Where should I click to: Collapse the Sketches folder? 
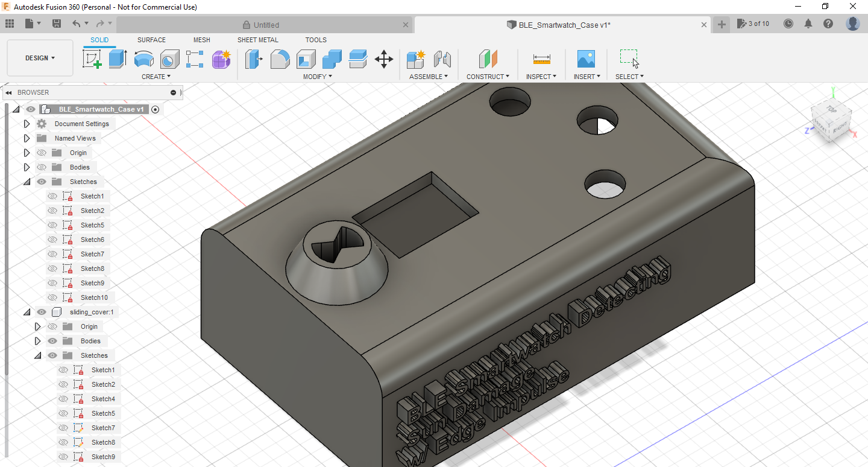27,181
